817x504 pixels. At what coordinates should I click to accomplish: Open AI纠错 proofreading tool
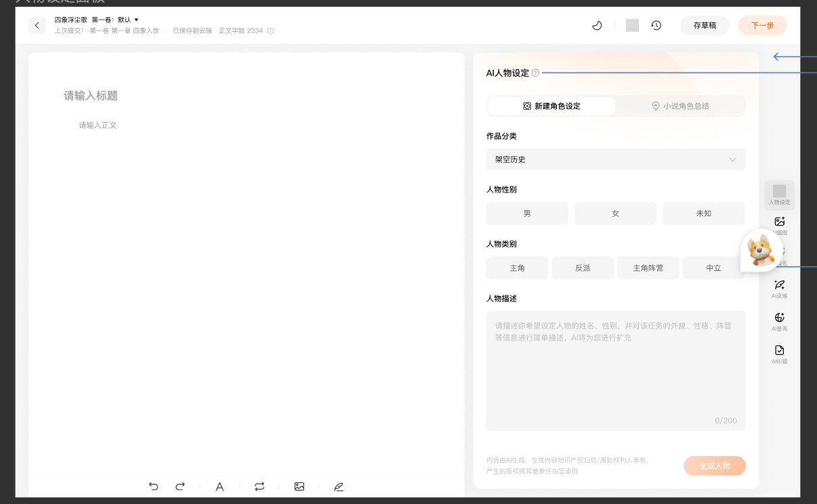[x=779, y=354]
